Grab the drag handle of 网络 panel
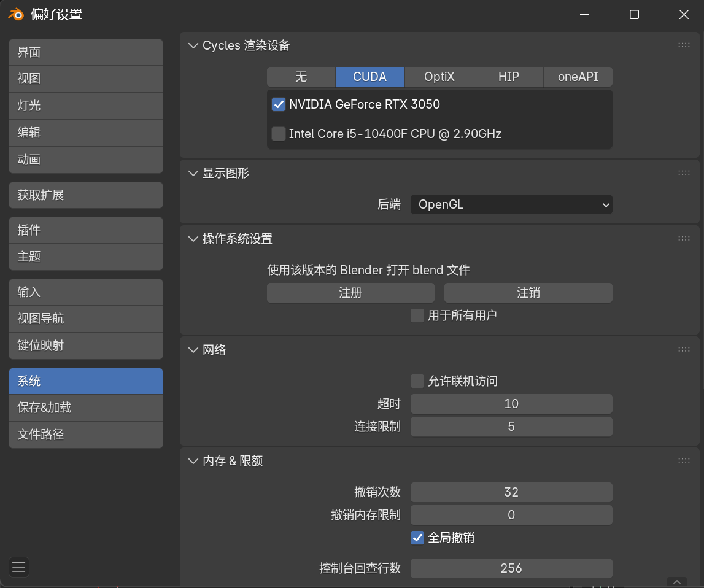 (x=684, y=349)
